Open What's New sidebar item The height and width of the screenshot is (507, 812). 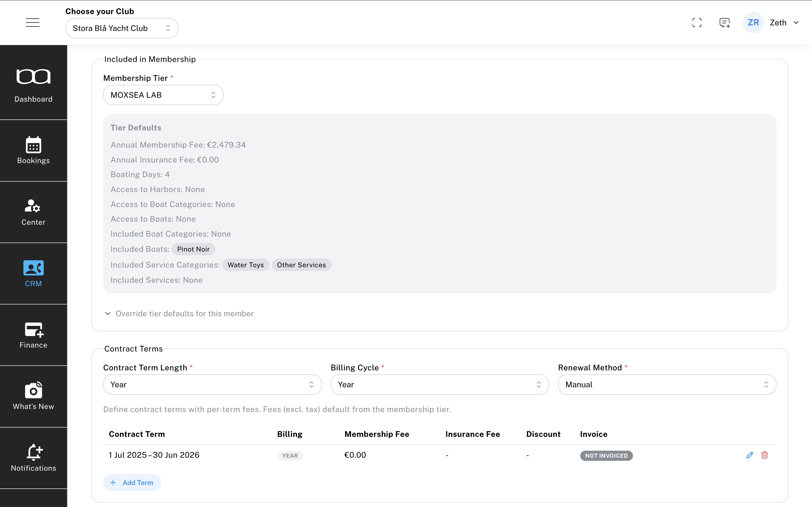(x=33, y=396)
